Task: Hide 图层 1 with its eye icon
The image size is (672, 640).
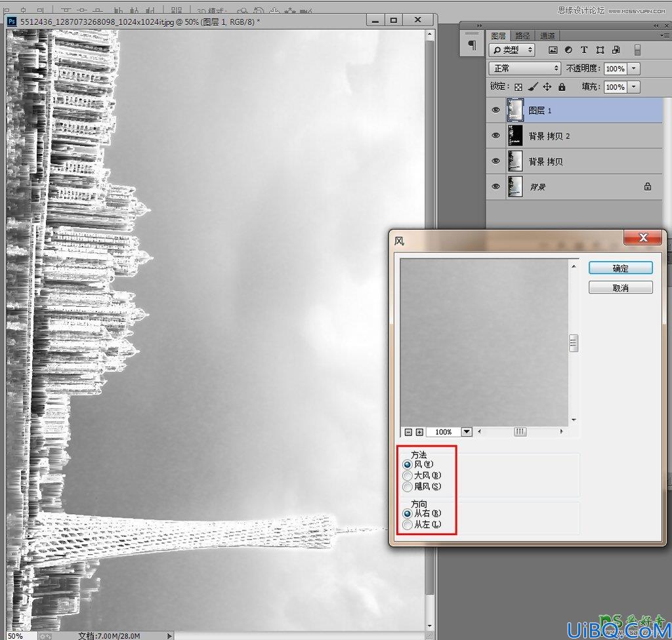Action: [496, 110]
